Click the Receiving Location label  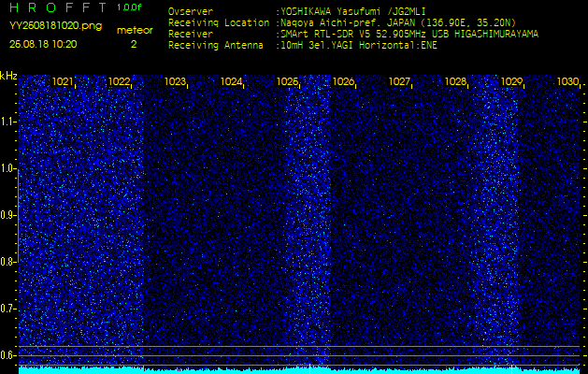point(219,22)
